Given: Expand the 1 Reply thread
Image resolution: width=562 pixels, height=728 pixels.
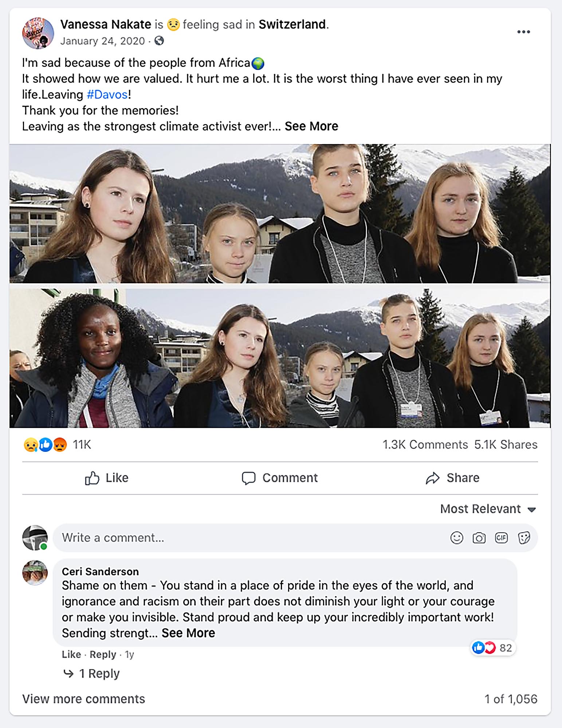Looking at the screenshot, I should click(99, 673).
